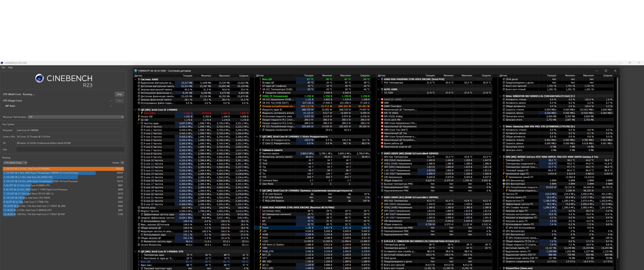Click the red X icon next to DIMM Thermistor

click(382, 106)
